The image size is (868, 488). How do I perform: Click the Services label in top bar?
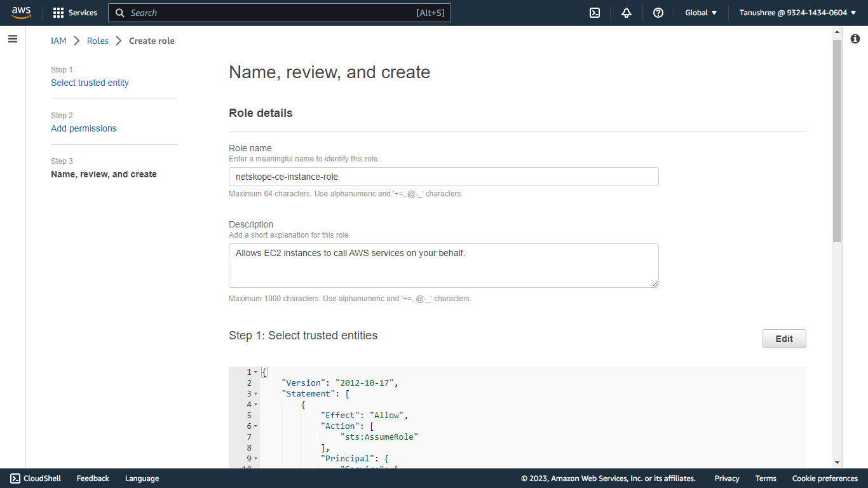click(x=83, y=13)
